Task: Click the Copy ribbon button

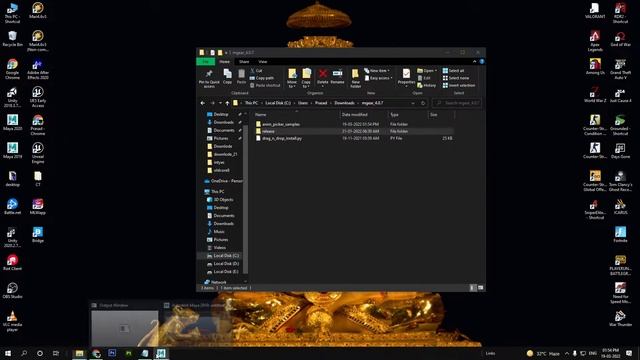Action: point(227,77)
